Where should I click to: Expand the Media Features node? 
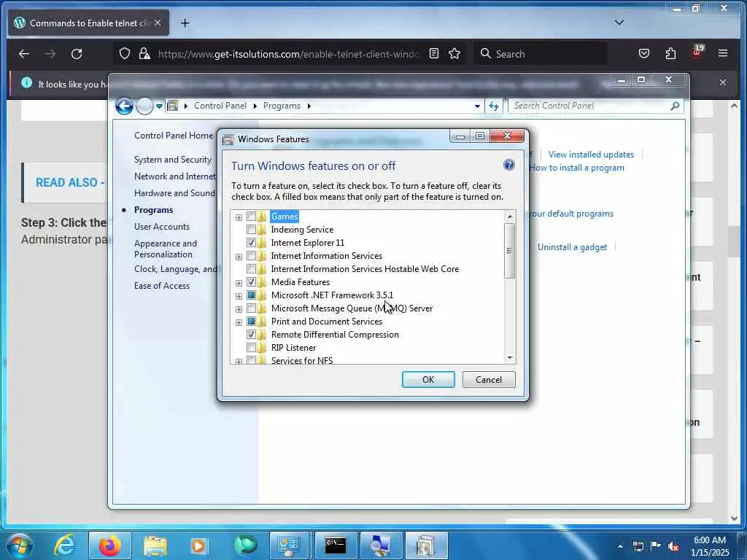coord(239,283)
